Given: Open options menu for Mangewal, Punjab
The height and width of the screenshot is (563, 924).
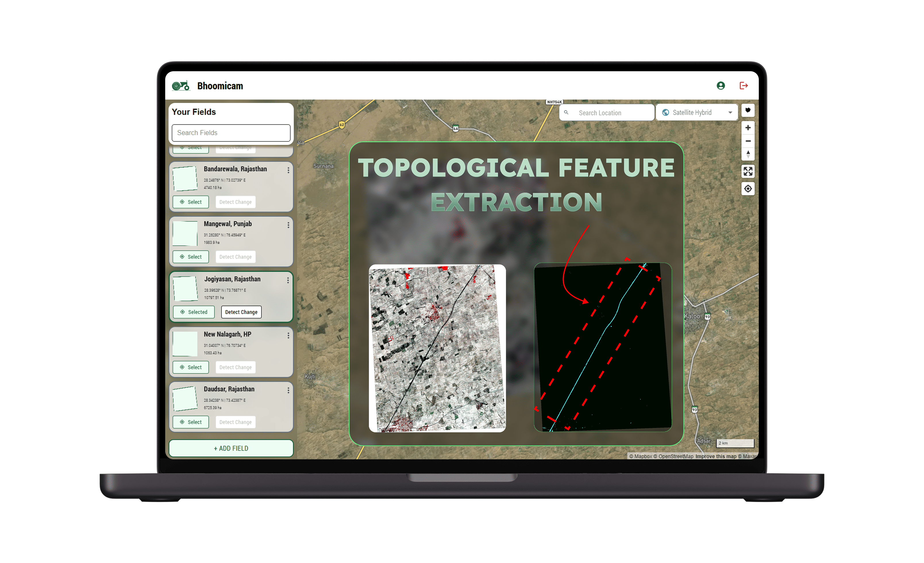Looking at the screenshot, I should click(x=288, y=225).
